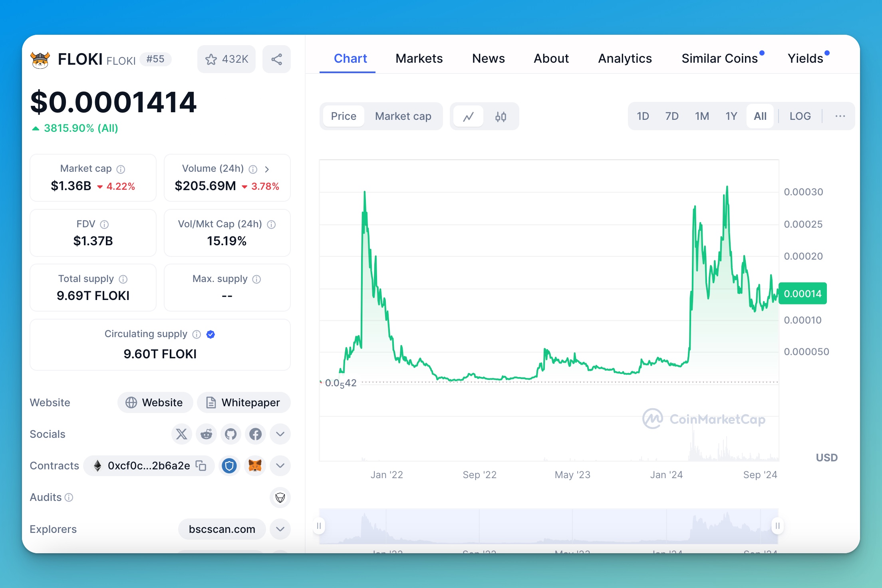
Task: Click right range slider handle
Action: coord(777,526)
